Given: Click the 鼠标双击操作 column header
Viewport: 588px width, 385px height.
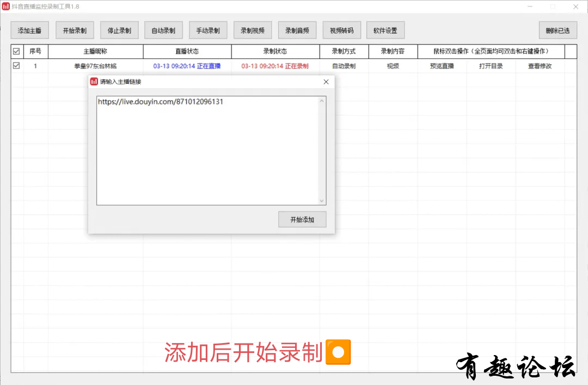Looking at the screenshot, I should coord(491,51).
